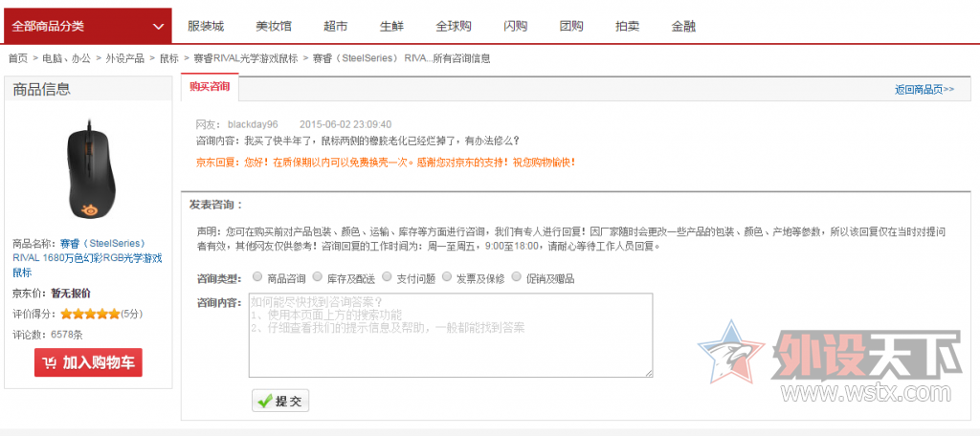Click the 京东回复 reply text
Image resolution: width=980 pixels, height=436 pixels.
tap(385, 163)
